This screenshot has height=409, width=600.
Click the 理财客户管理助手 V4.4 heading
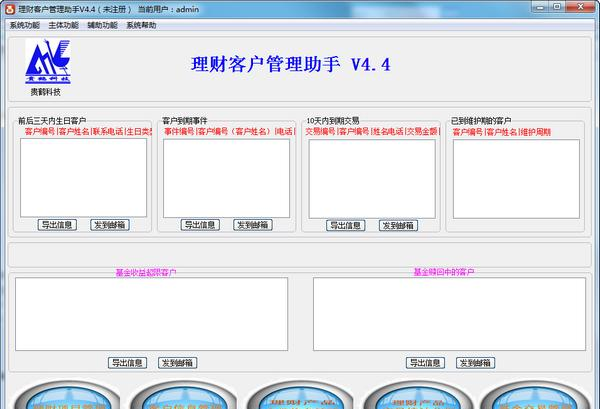coord(290,64)
